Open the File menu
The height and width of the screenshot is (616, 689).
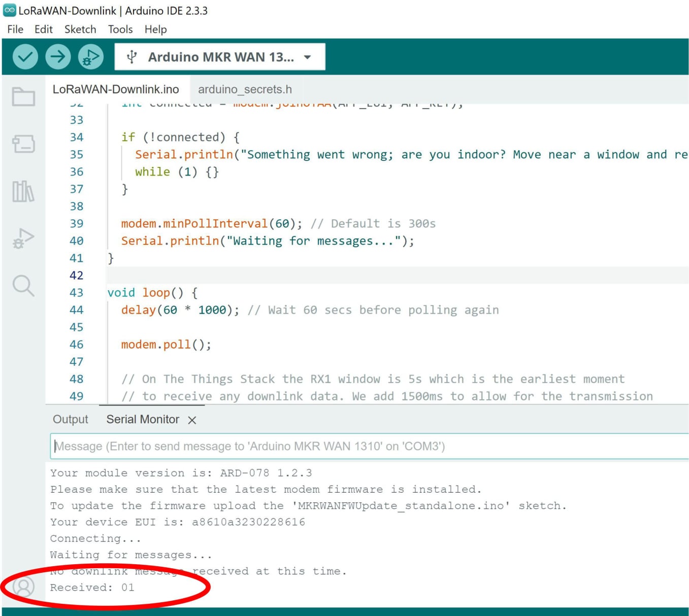[15, 29]
